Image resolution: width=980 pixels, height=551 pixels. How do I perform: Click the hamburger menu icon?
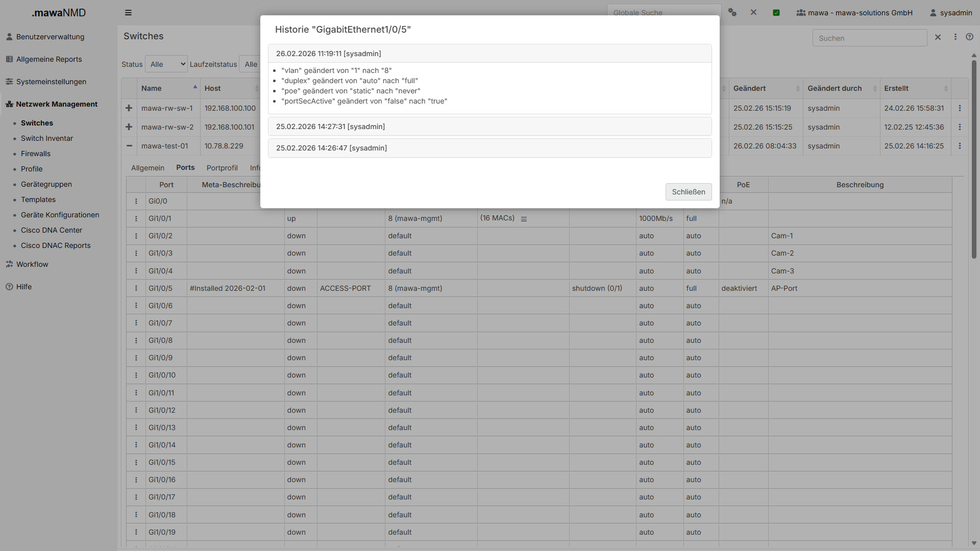[x=128, y=13]
